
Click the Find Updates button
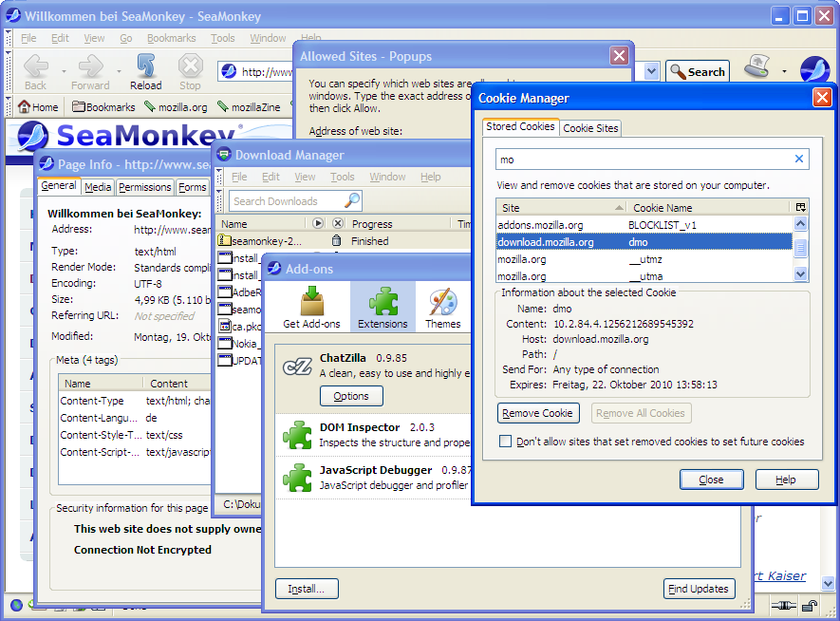(x=698, y=589)
